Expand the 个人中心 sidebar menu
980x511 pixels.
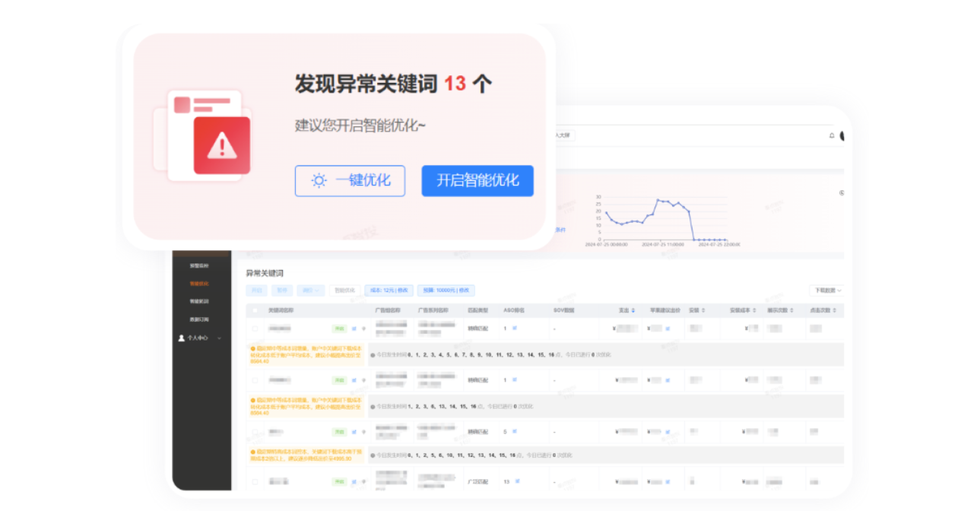(219, 338)
